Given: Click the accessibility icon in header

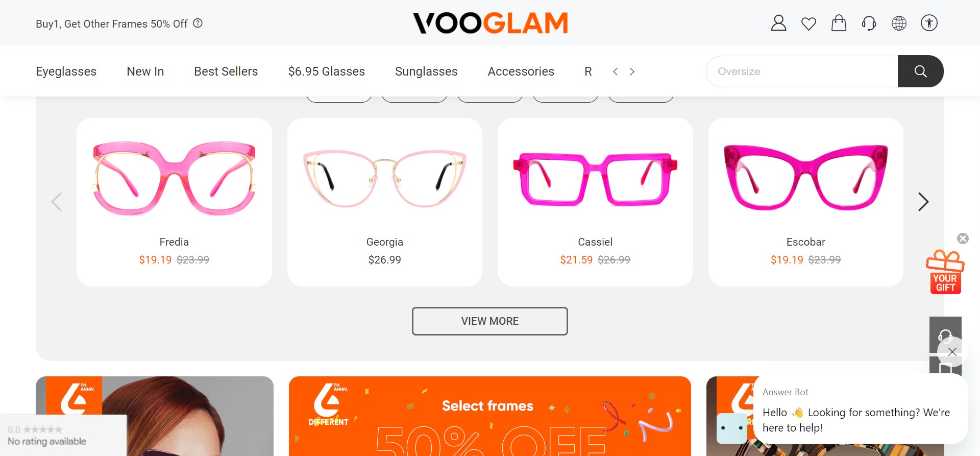Looking at the screenshot, I should 929,23.
